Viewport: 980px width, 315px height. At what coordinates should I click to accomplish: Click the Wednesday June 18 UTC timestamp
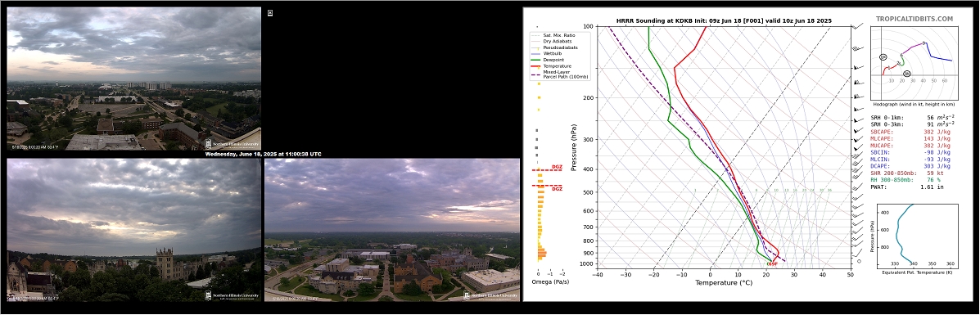point(263,154)
